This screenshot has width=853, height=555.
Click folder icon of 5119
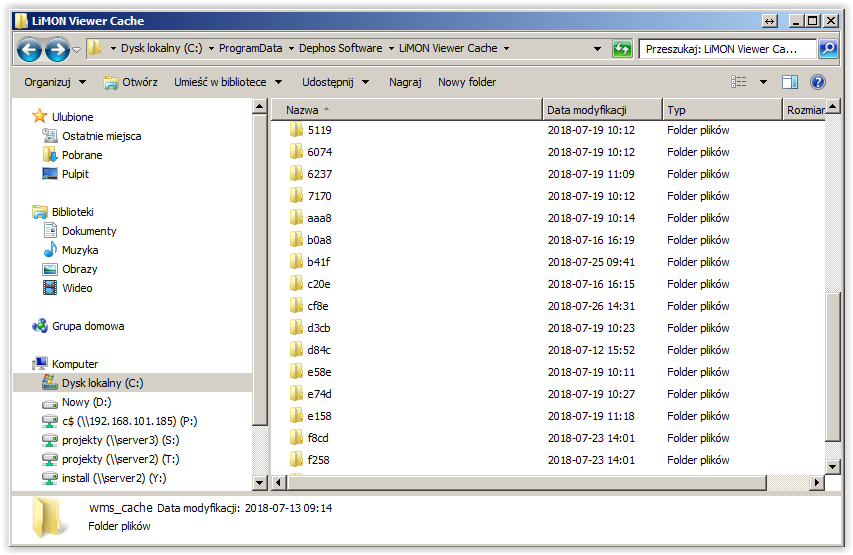tap(296, 130)
